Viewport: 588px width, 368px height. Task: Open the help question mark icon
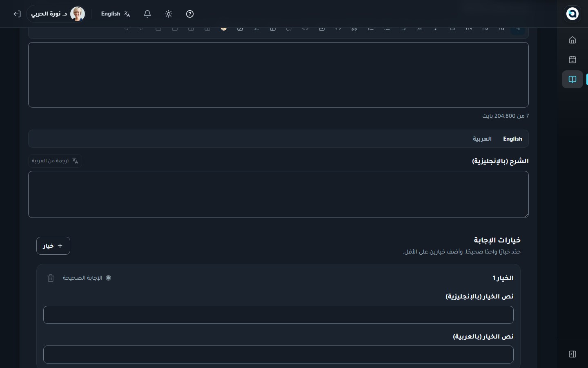pos(190,14)
